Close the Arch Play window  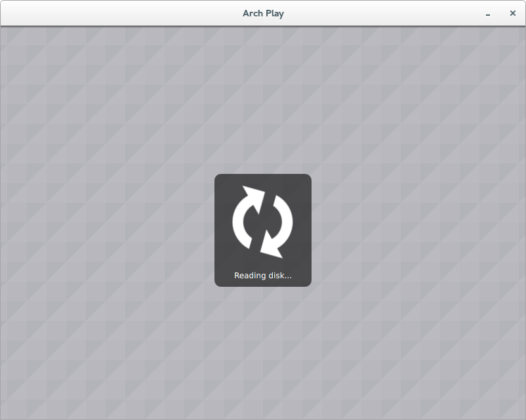click(513, 13)
